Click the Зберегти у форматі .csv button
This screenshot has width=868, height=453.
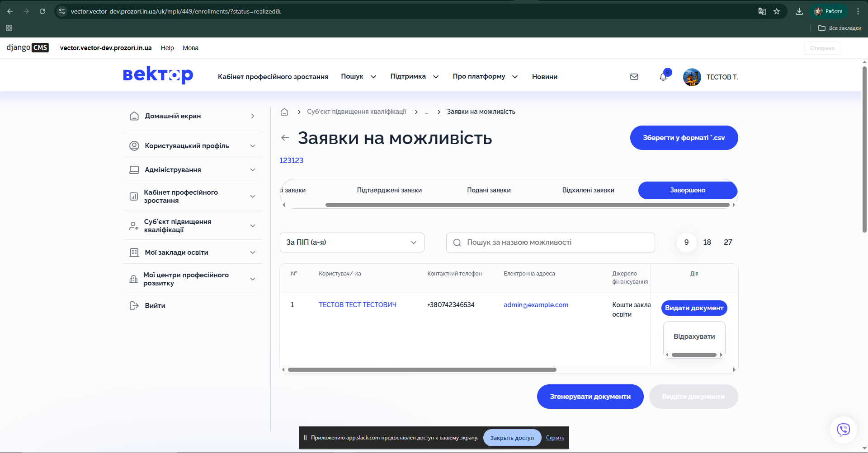click(684, 138)
